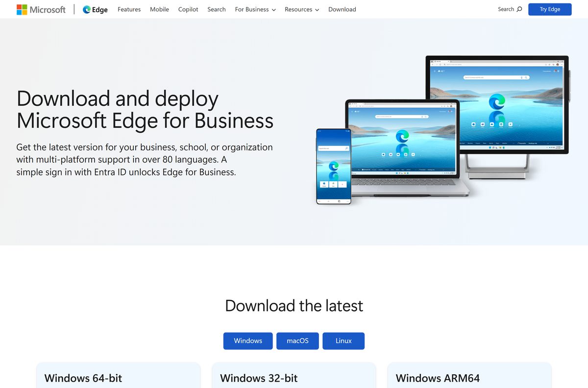Click the Windows 64-bit card heading
The width and height of the screenshot is (588, 388).
click(83, 378)
